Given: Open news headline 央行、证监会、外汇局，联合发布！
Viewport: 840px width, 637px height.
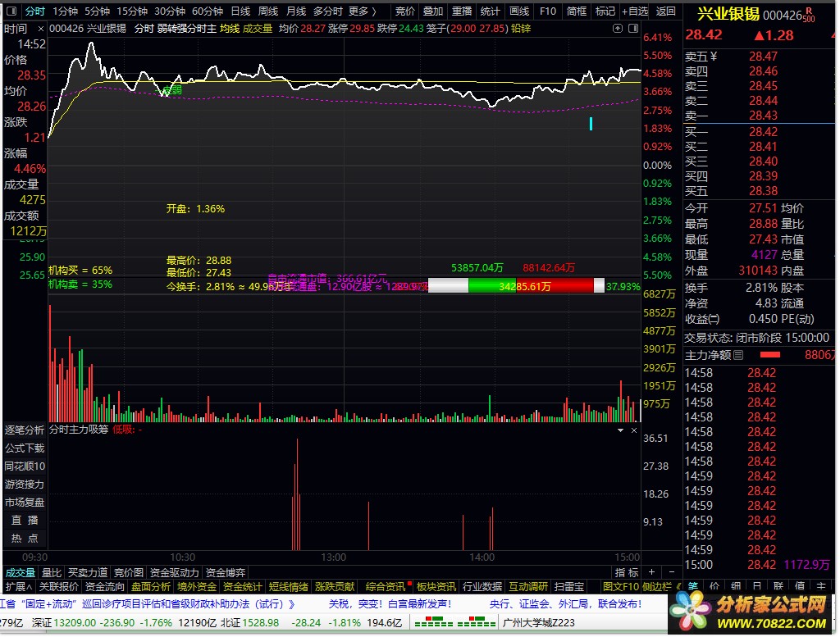Looking at the screenshot, I should 565,604.
